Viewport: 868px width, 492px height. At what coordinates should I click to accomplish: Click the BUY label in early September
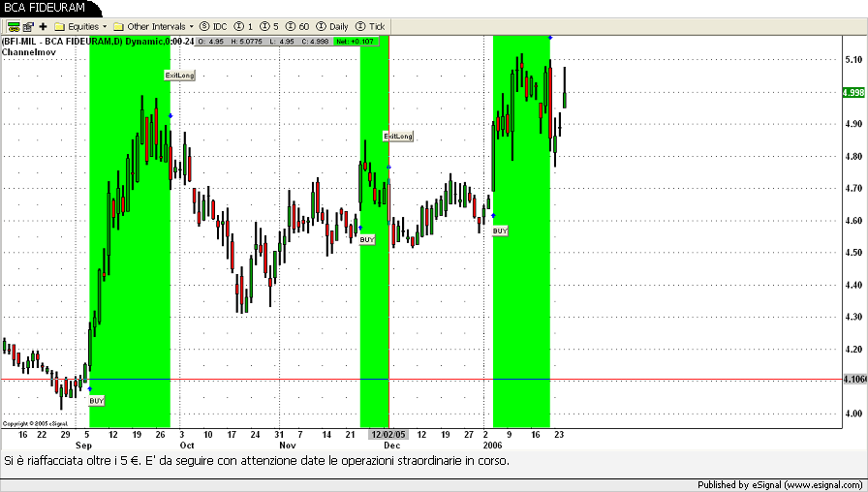(x=97, y=400)
